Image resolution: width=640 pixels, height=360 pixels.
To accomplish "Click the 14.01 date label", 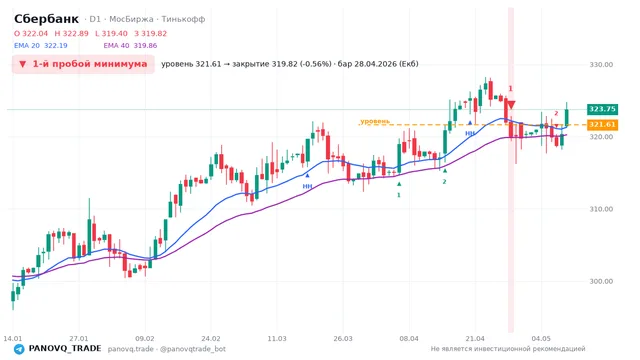I will (x=13, y=338).
